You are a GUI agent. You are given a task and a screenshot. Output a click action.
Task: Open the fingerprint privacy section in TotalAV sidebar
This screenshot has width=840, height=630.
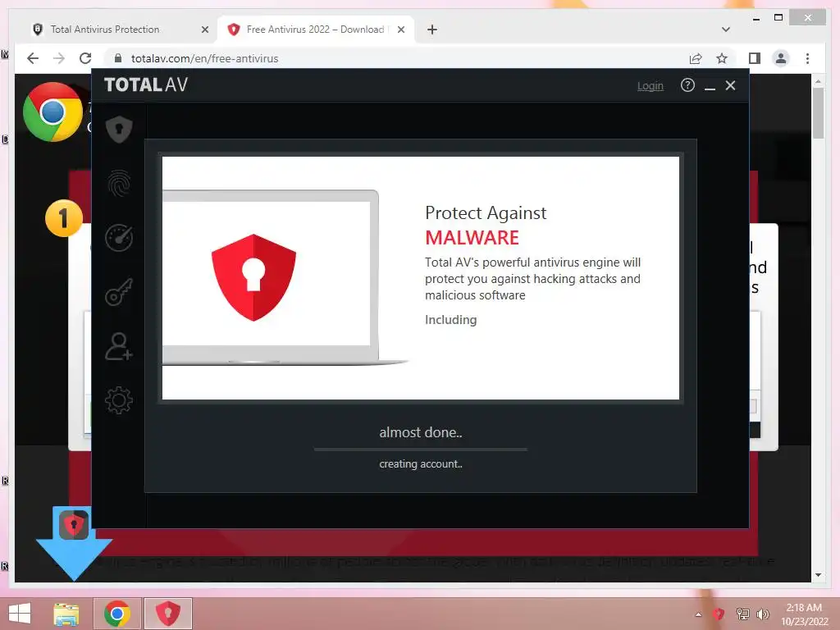pyautogui.click(x=118, y=183)
